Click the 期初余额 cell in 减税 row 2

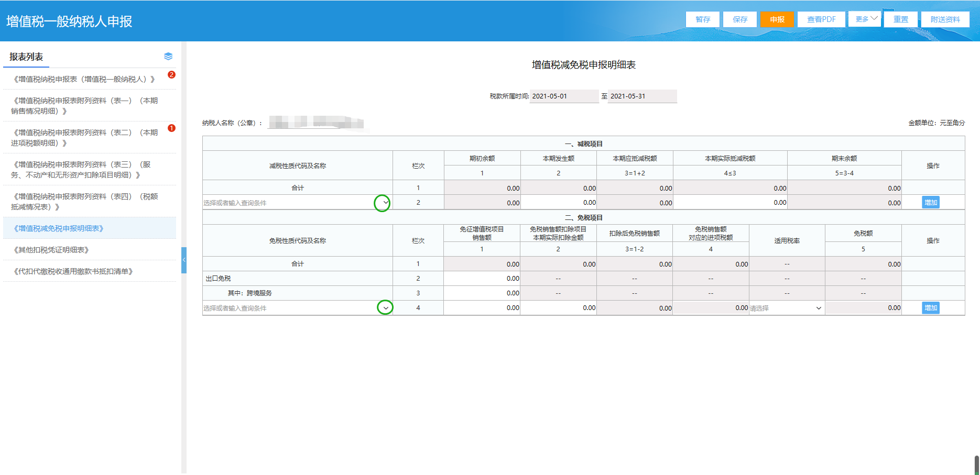tap(482, 202)
